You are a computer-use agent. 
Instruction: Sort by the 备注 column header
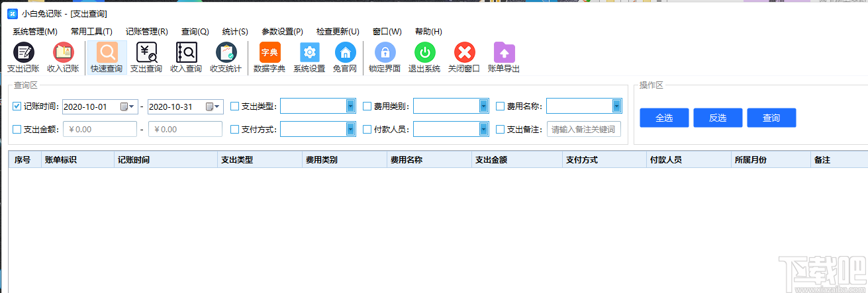(839, 159)
